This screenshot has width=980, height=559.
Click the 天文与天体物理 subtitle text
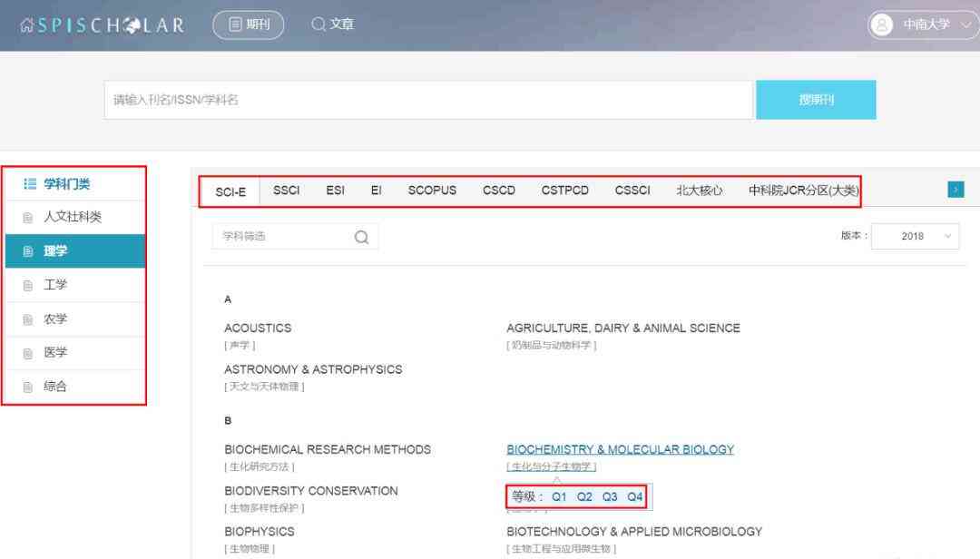(x=264, y=387)
